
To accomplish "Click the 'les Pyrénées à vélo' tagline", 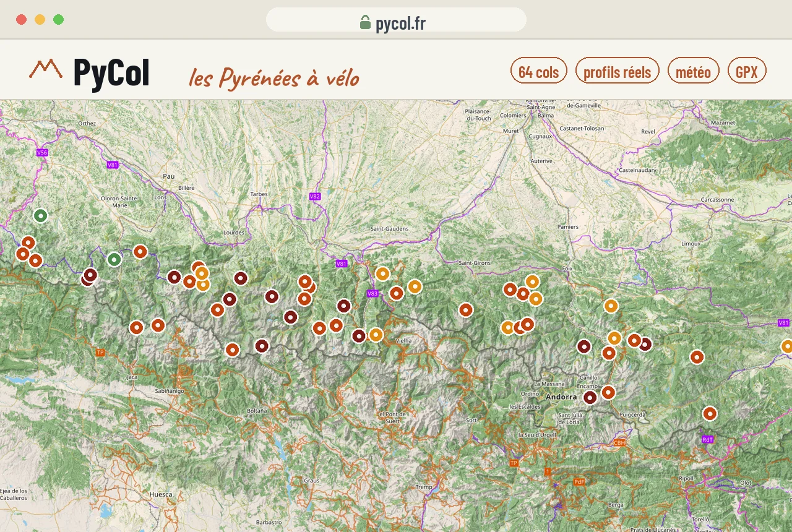I will 274,78.
